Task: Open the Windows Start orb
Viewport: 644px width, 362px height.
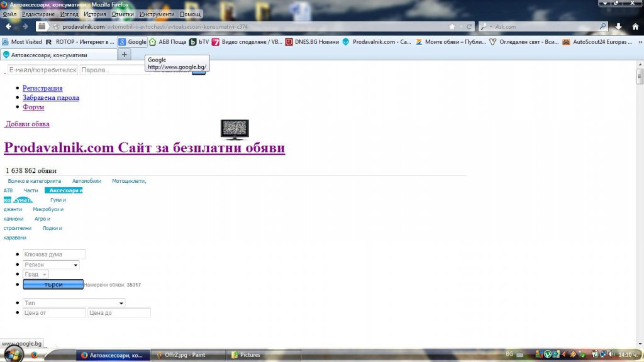Action: tap(14, 354)
